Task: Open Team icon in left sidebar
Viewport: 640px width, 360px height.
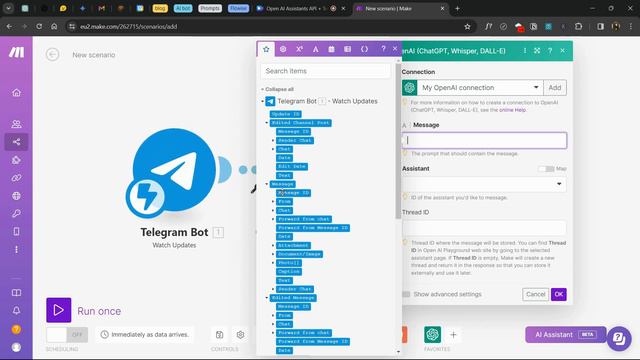Action: 16,124
